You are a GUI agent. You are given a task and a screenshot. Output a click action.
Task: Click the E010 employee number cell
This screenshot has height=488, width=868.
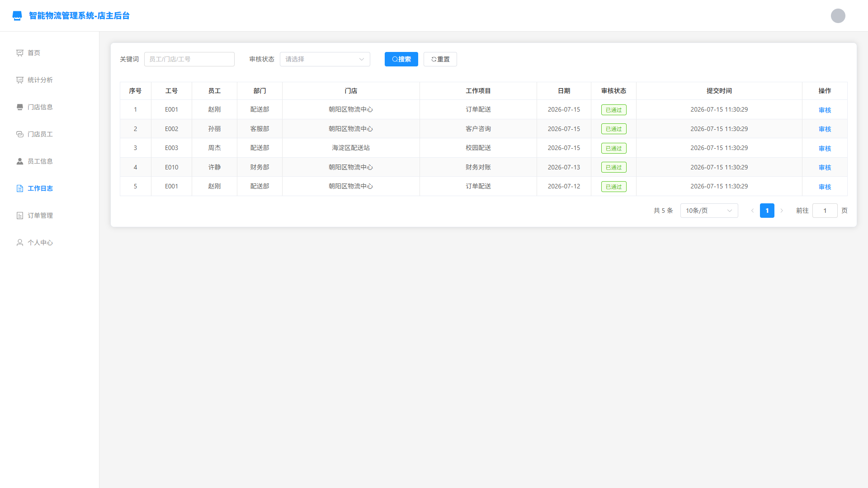click(x=172, y=167)
